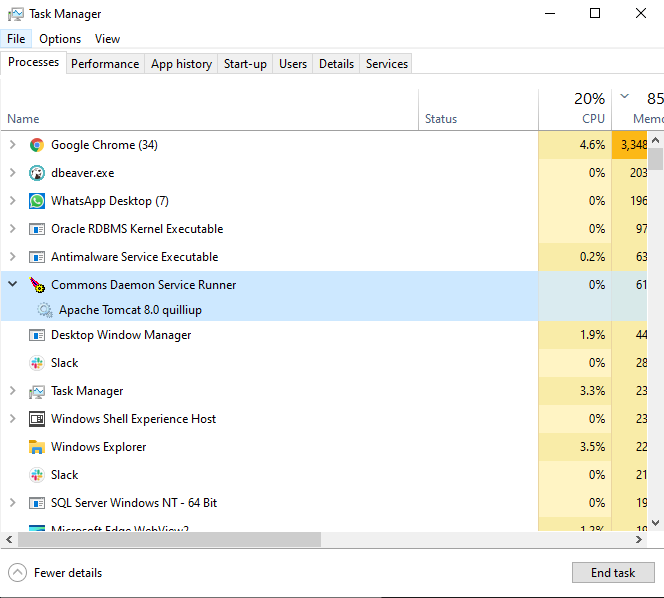Screen dimensions: 664x598
Task: Click the Windows Shell Experience Host icon
Action: pyautogui.click(x=37, y=419)
